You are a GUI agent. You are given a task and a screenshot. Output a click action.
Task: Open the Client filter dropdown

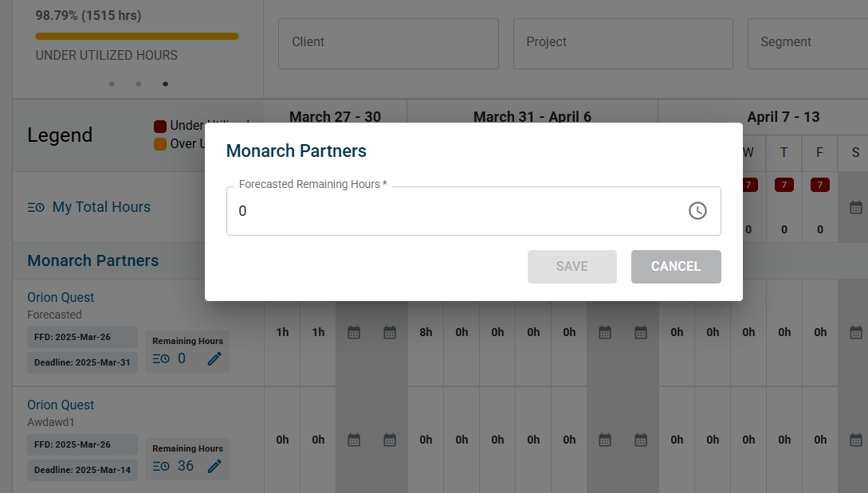(x=388, y=44)
